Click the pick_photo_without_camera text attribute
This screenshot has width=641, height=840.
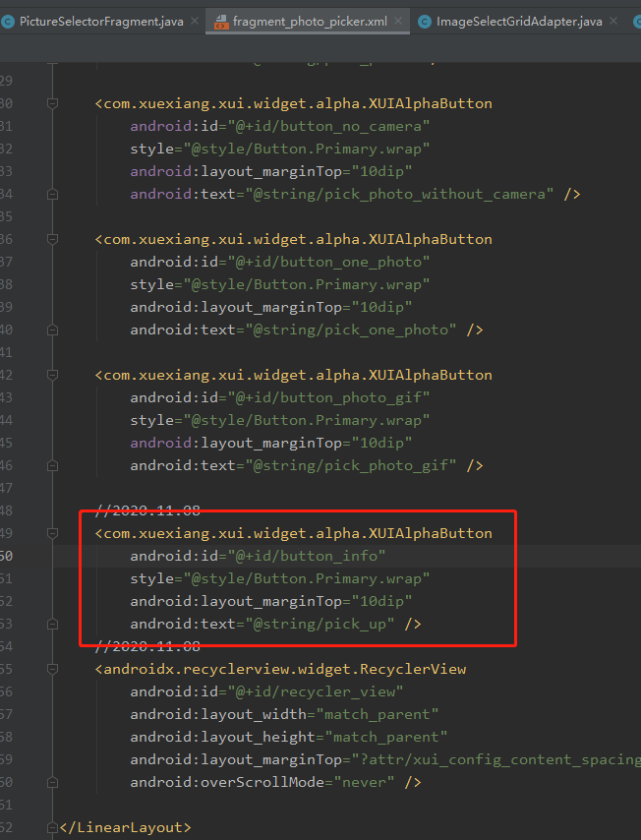pos(342,194)
